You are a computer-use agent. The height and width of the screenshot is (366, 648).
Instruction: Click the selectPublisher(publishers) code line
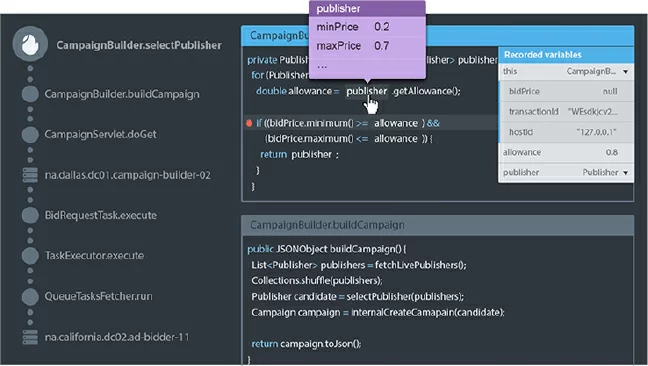coord(357,296)
